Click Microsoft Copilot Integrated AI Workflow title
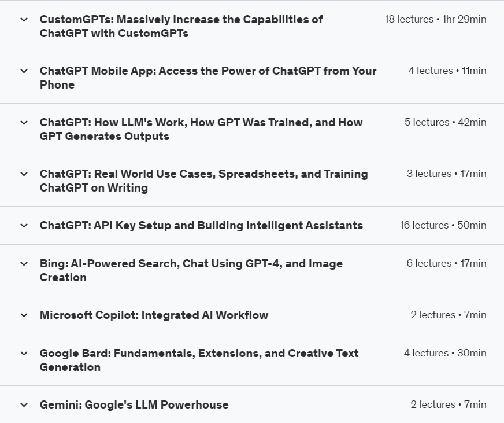The width and height of the screenshot is (504, 423). [154, 315]
